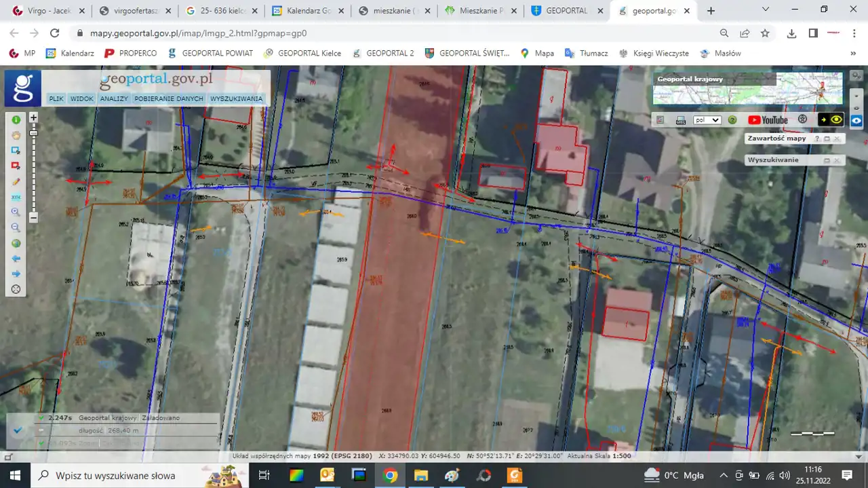Open the pol language dropdown

click(x=707, y=120)
